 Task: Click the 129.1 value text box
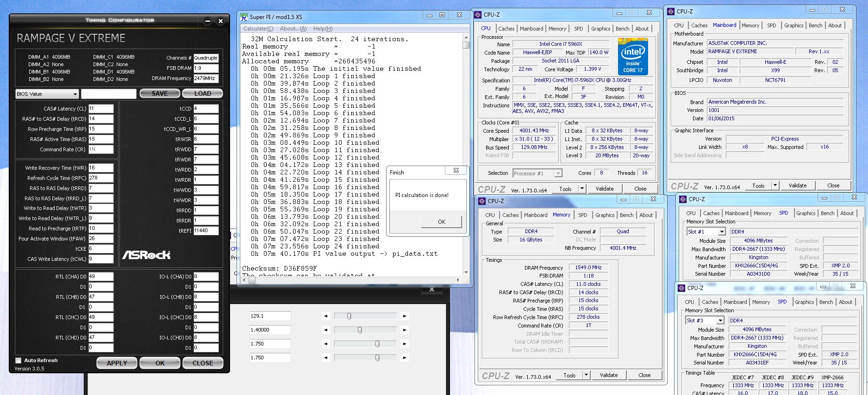(x=270, y=316)
